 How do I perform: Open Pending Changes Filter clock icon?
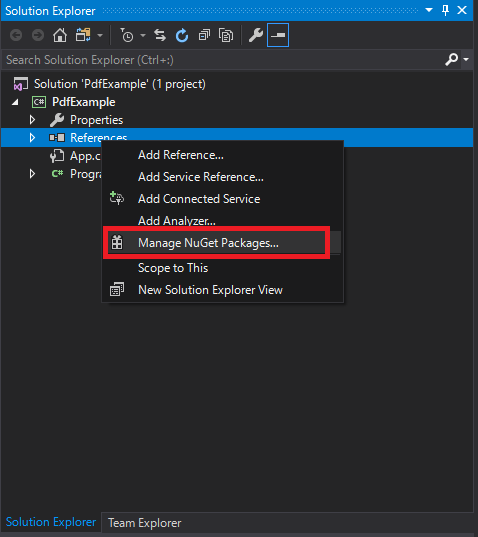(x=127, y=35)
